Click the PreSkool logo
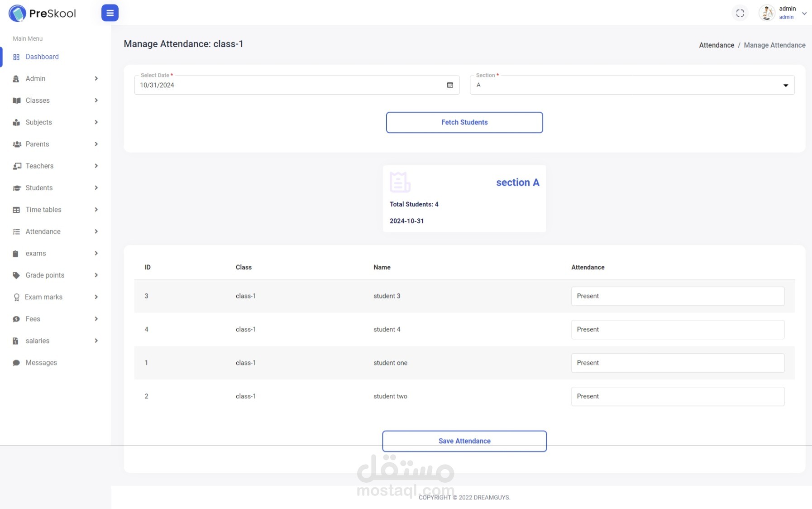The height and width of the screenshot is (509, 812). point(43,13)
